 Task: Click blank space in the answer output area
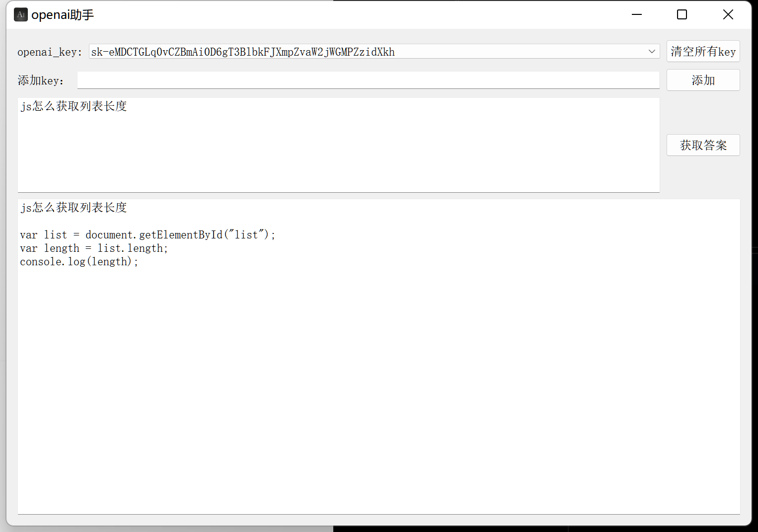coord(378,387)
